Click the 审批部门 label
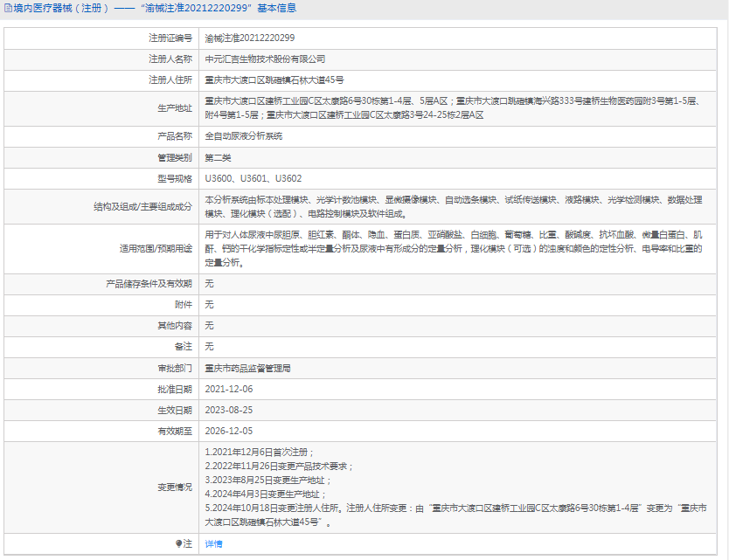729x560 pixels. pyautogui.click(x=174, y=368)
